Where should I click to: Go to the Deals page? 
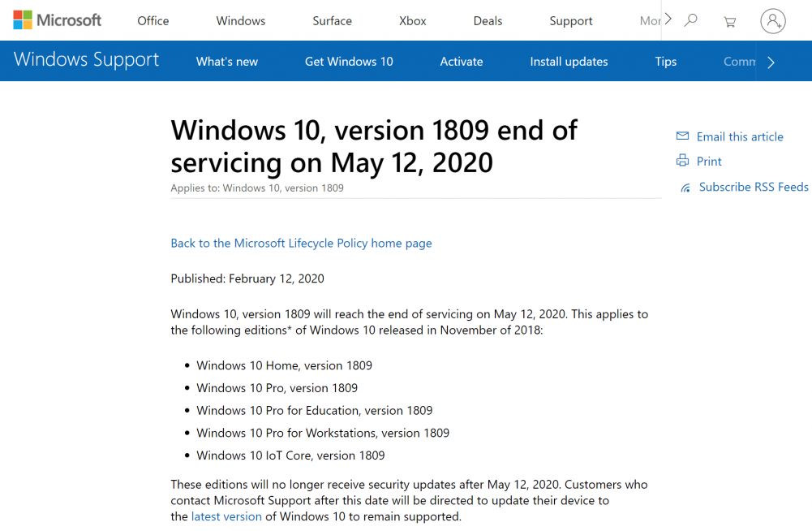click(488, 21)
